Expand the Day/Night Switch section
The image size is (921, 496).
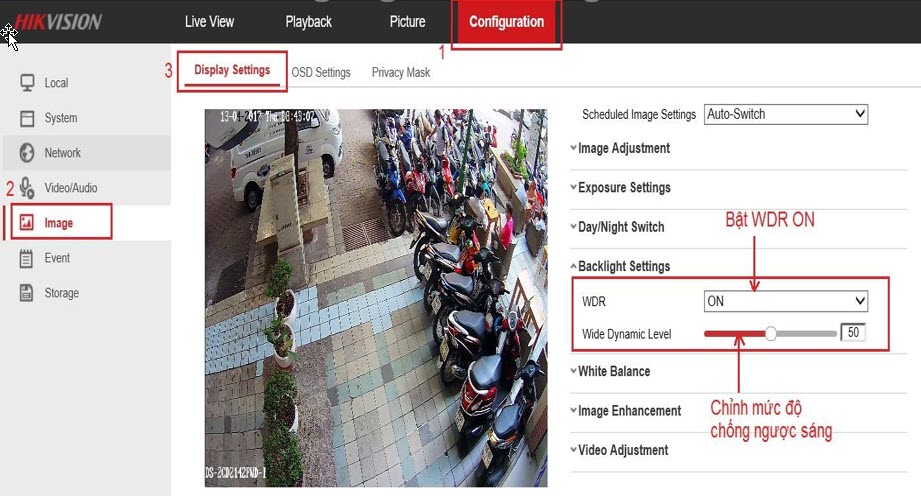point(621,227)
